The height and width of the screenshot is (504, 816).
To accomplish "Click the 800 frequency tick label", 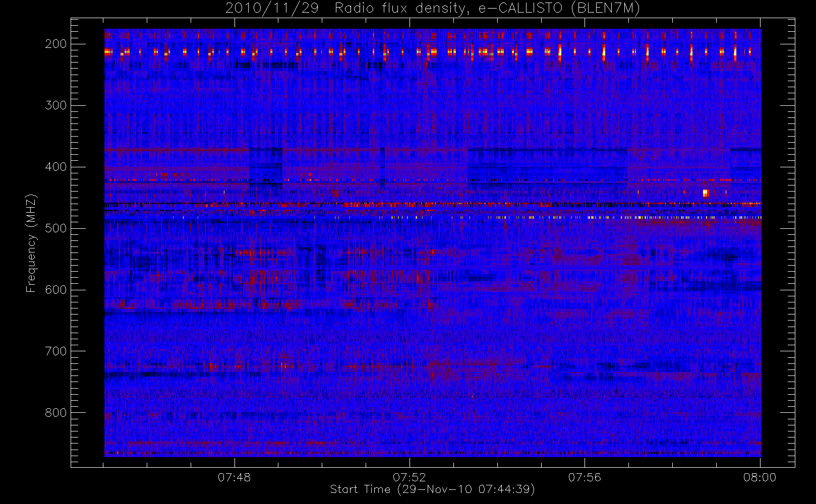I will coord(55,413).
